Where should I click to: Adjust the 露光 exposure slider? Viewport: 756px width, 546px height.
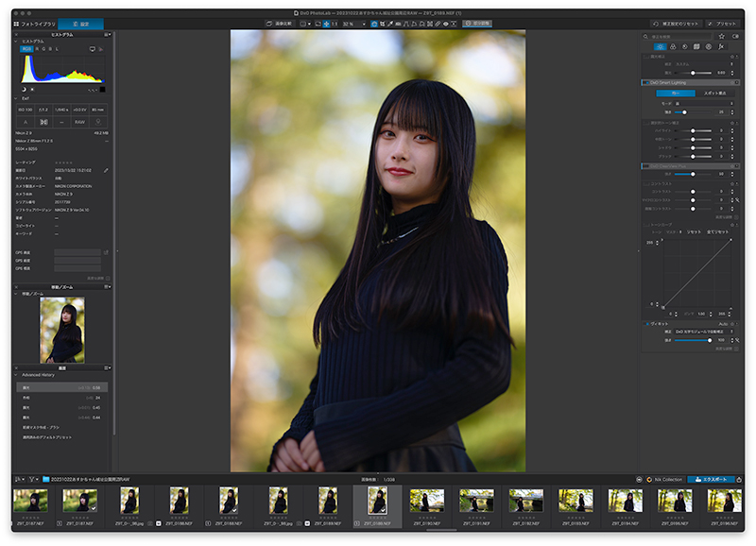[x=694, y=73]
